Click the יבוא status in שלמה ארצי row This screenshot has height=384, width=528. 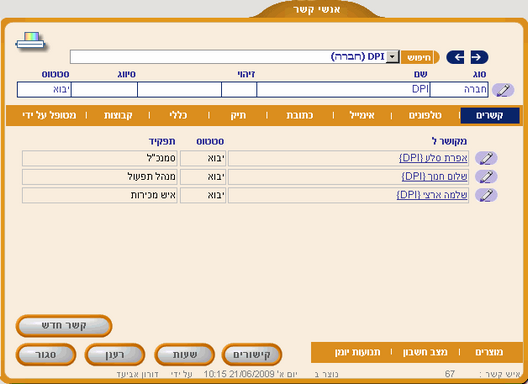(x=203, y=195)
